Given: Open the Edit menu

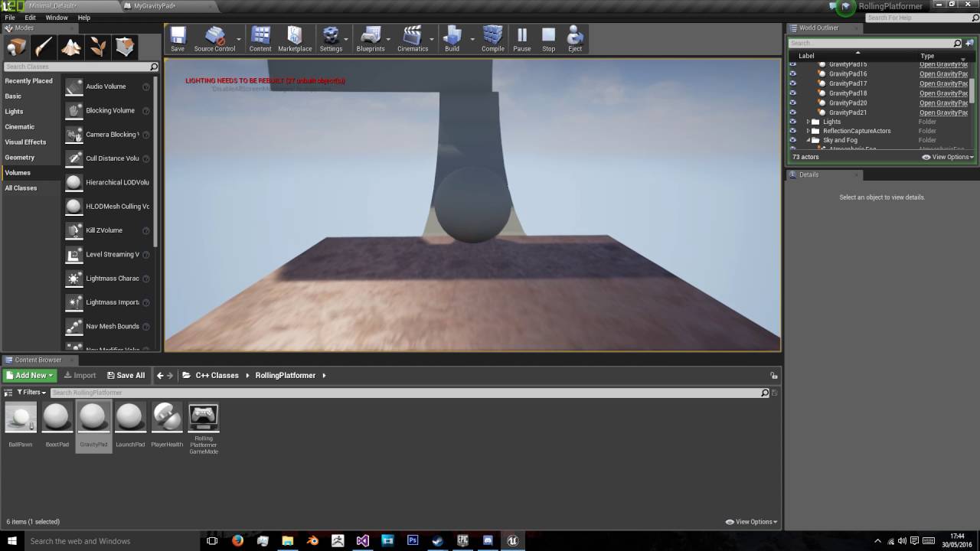Looking at the screenshot, I should coord(30,18).
